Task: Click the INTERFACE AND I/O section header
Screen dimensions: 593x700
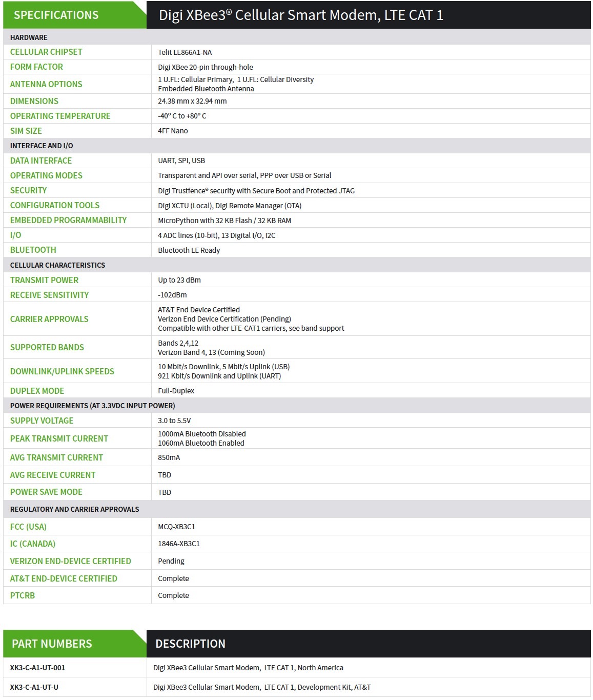Action: point(42,146)
